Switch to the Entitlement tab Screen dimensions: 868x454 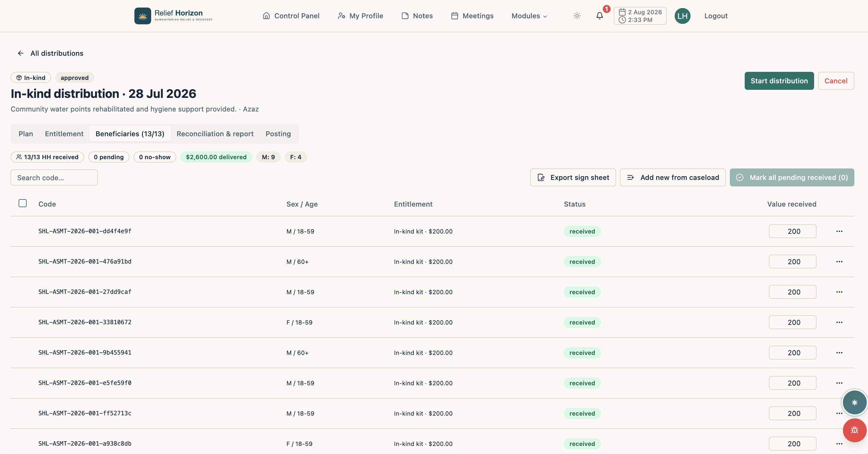click(x=64, y=134)
